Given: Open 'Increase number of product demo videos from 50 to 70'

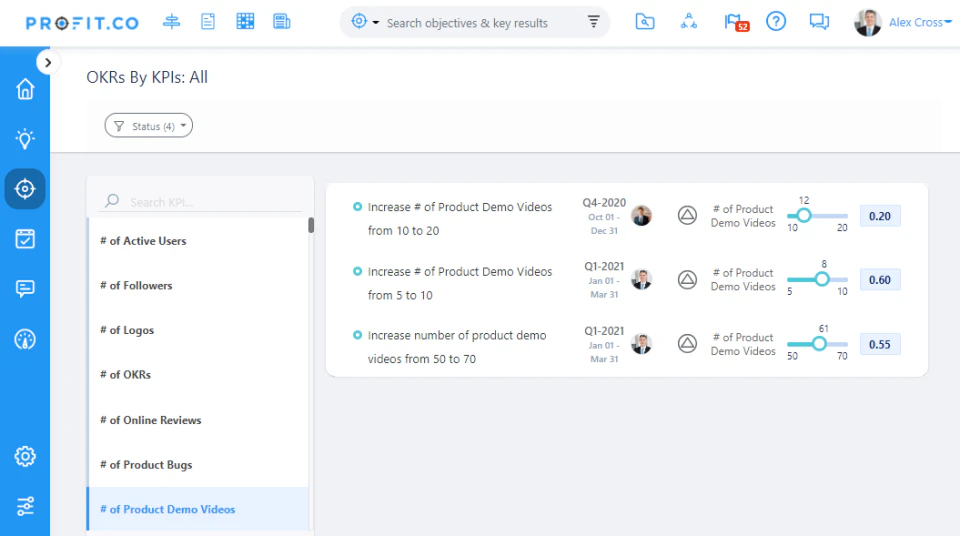Looking at the screenshot, I should (457, 347).
